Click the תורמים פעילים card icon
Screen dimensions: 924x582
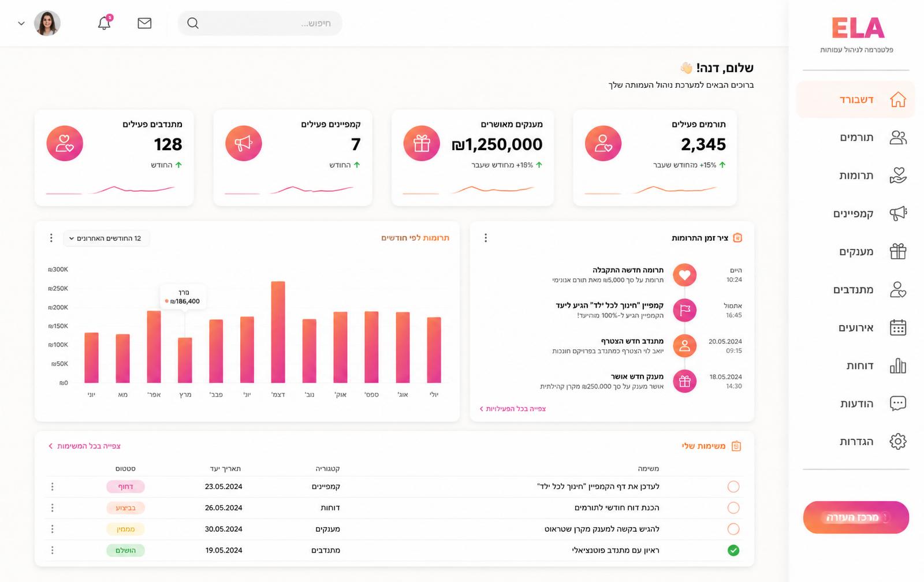(x=603, y=143)
